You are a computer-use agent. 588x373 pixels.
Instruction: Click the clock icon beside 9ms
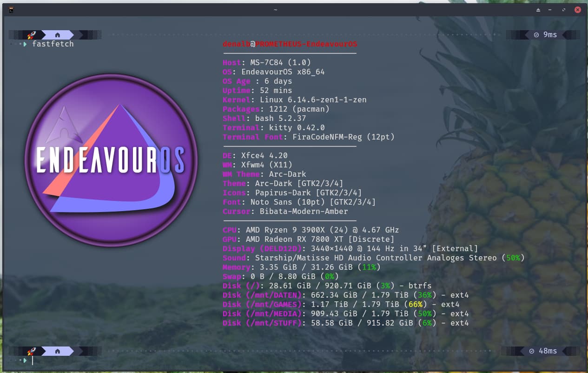[x=536, y=35]
